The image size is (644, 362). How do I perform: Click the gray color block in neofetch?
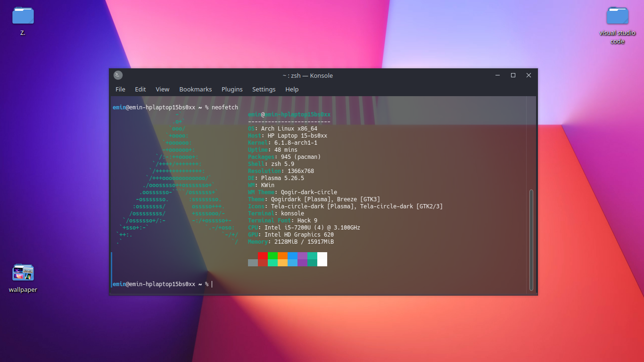(253, 263)
